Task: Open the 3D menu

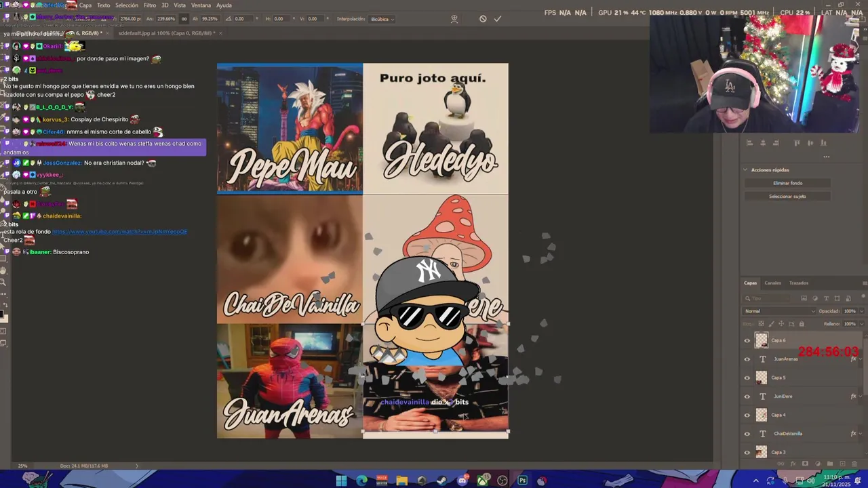Action: pyautogui.click(x=165, y=5)
